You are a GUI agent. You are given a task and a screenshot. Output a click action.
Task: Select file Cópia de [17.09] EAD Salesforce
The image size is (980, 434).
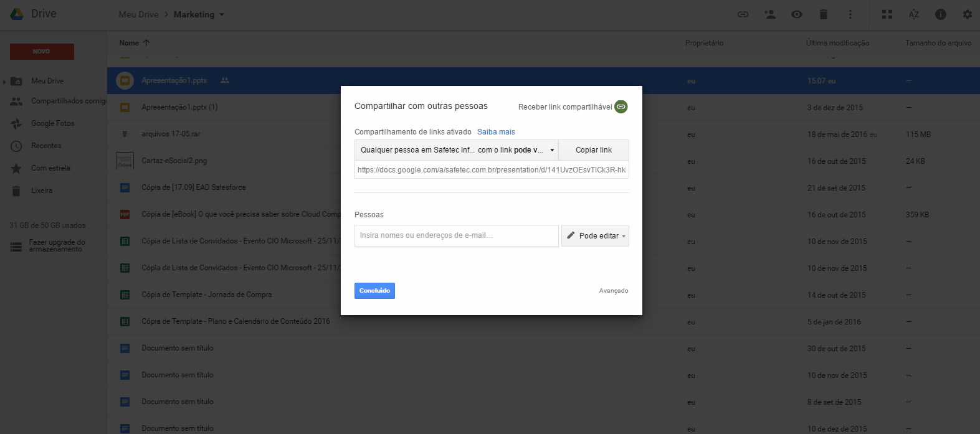[194, 187]
